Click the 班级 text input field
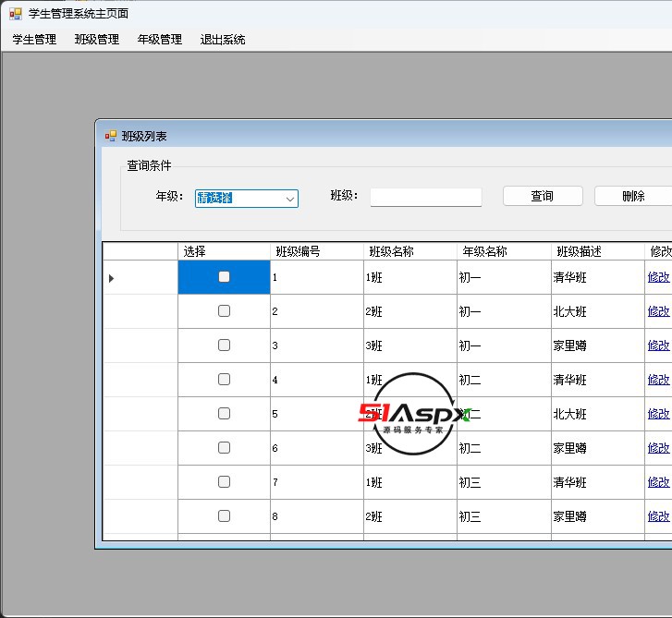 425,197
